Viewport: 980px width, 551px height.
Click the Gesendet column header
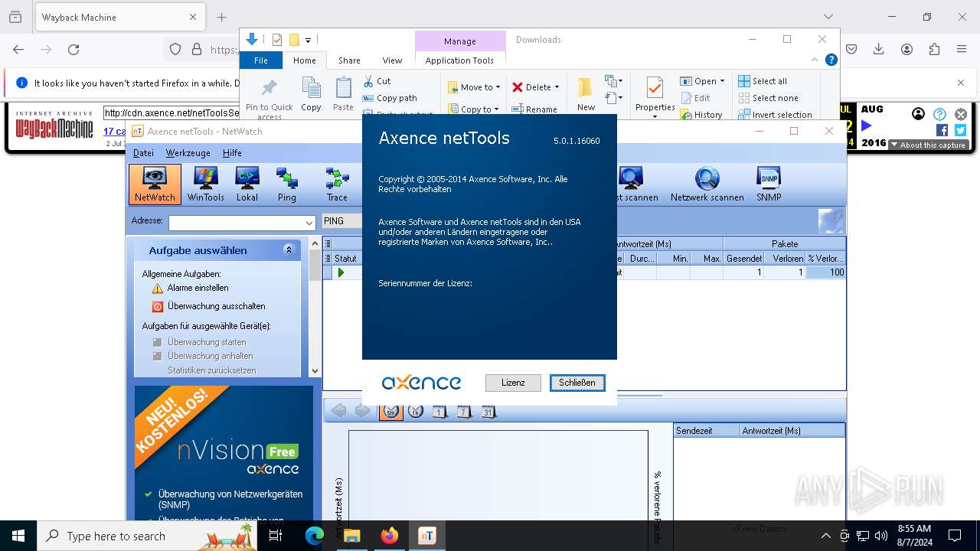(743, 259)
